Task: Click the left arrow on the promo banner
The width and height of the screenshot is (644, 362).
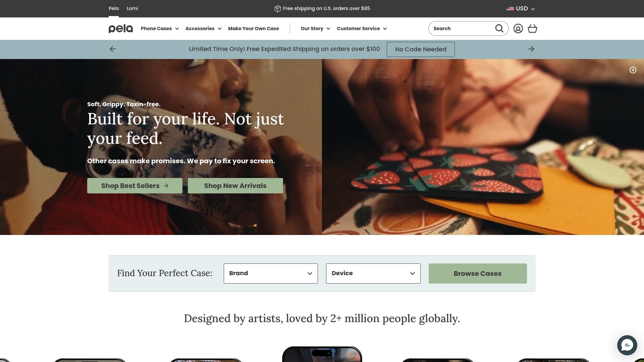Action: click(113, 49)
